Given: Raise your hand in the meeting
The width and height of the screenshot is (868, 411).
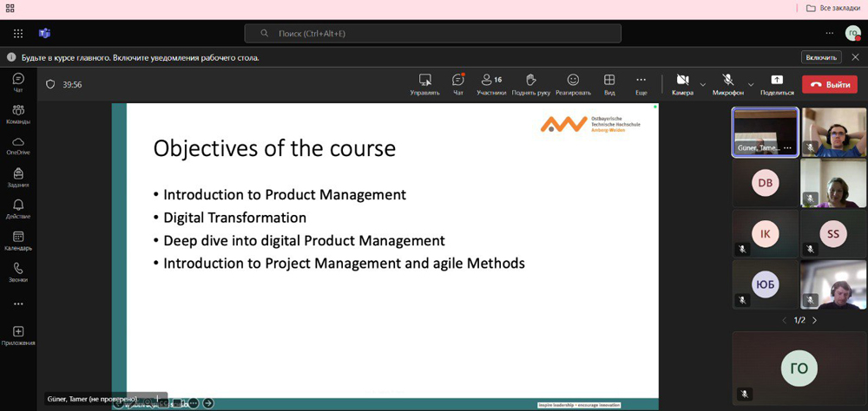Looking at the screenshot, I should coord(531,83).
